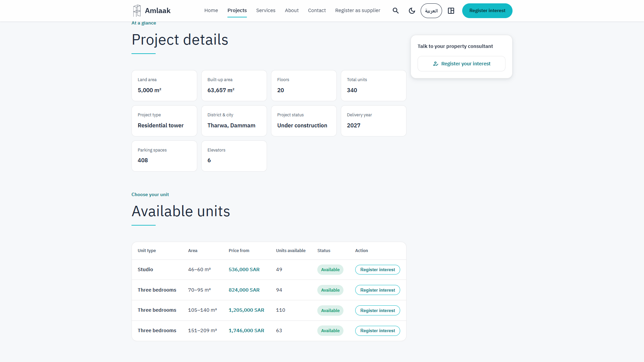Click person icon in Register your interest
This screenshot has height=362, width=644.
[x=436, y=64]
